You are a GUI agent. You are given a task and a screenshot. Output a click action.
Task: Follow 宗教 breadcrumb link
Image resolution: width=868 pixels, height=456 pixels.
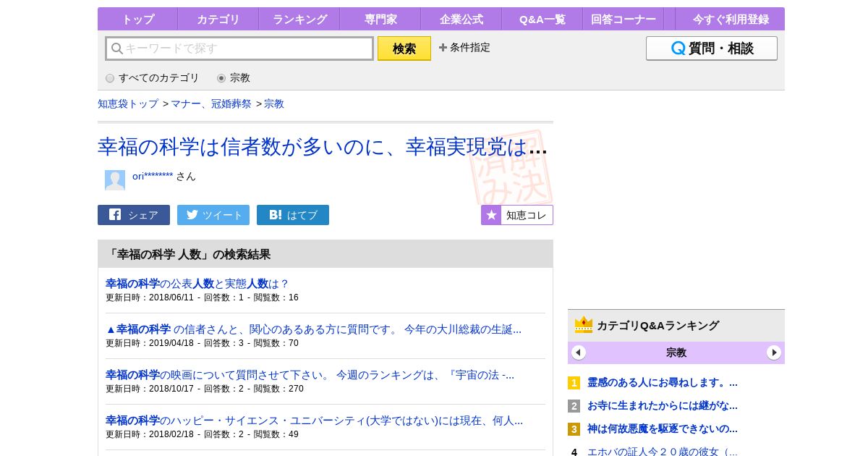274,104
